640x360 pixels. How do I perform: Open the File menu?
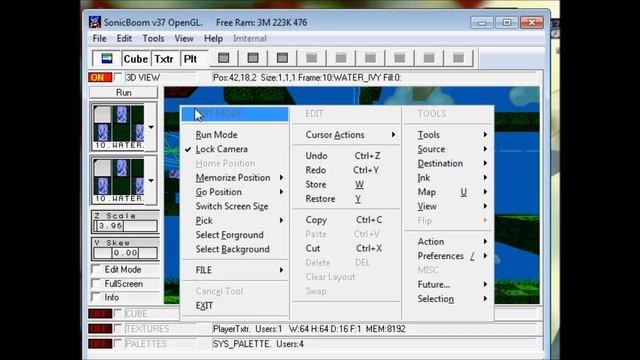point(99,38)
